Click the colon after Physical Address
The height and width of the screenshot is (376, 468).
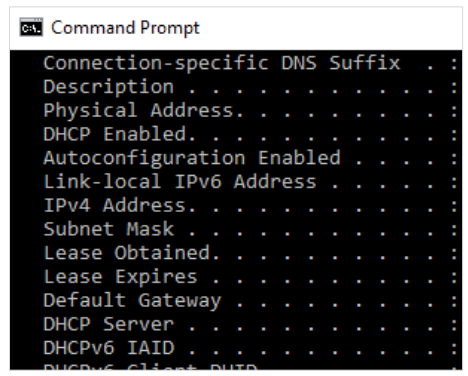454,111
